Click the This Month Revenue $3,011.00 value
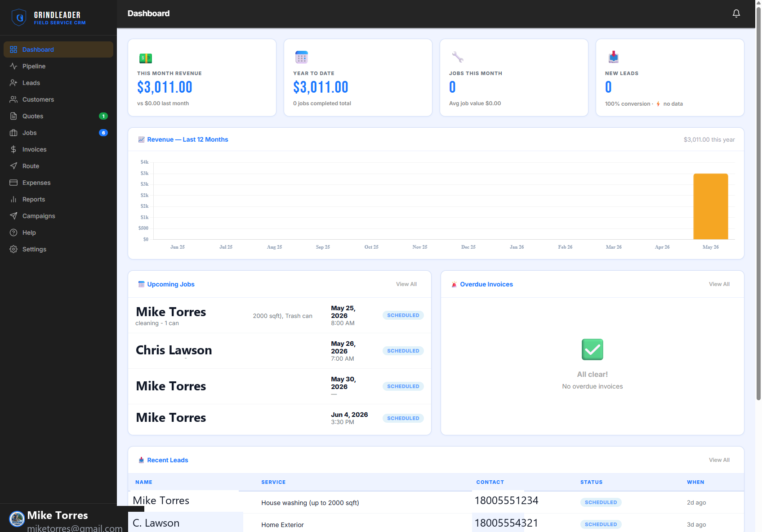This screenshot has height=532, width=762. 165,87
